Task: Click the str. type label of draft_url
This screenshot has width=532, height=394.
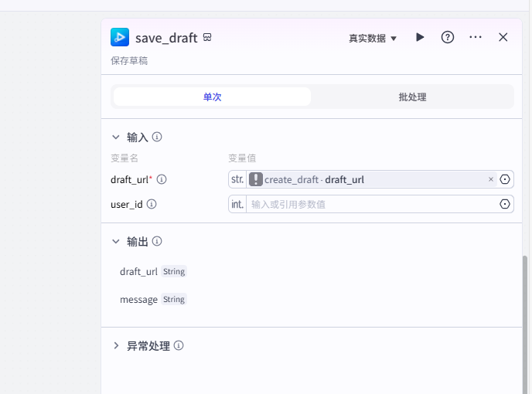Action: coord(237,179)
